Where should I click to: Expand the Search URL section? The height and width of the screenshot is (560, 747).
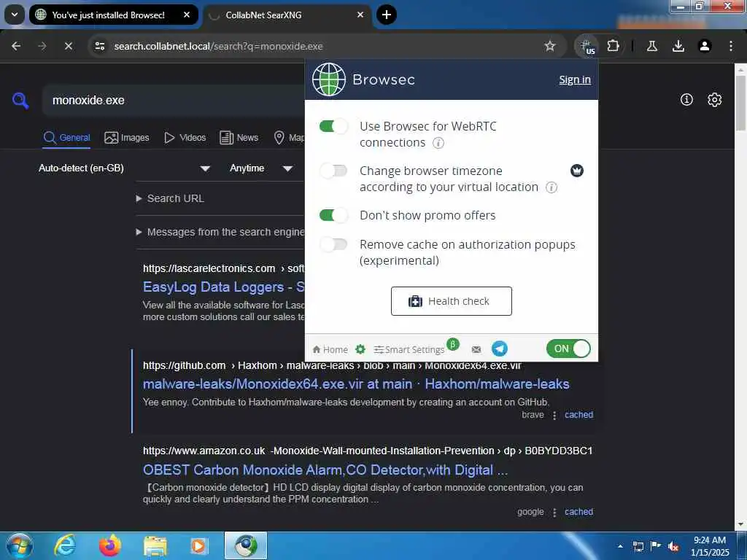pos(171,198)
